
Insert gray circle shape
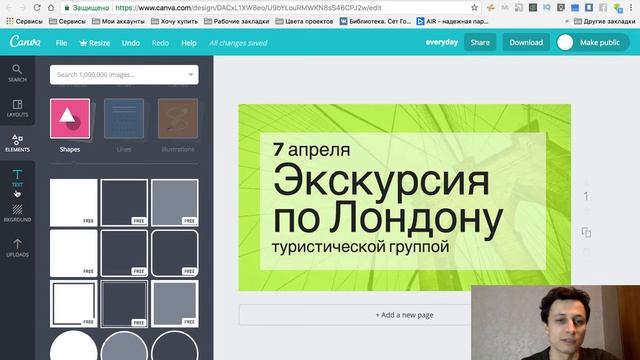tap(124, 346)
